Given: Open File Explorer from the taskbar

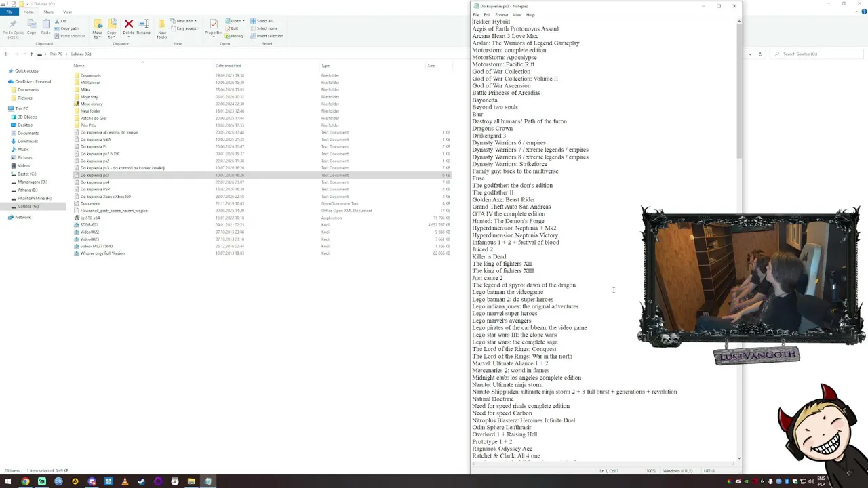Looking at the screenshot, I should coord(191,481).
